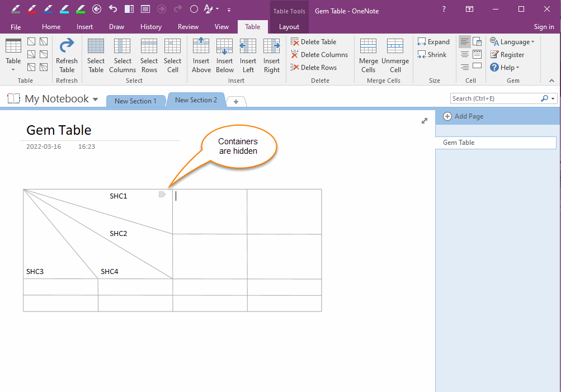Pick the red pen in quick access toolbar
The height and width of the screenshot is (392, 561).
32,9
